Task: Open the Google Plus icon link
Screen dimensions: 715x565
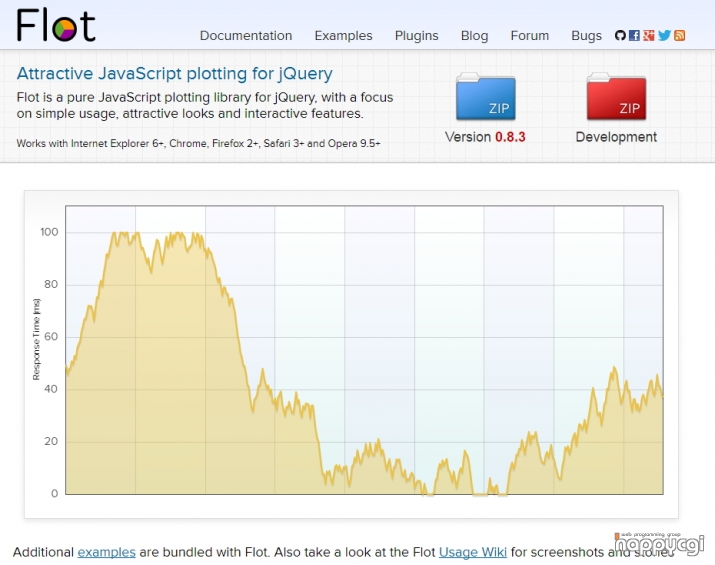Action: (649, 35)
